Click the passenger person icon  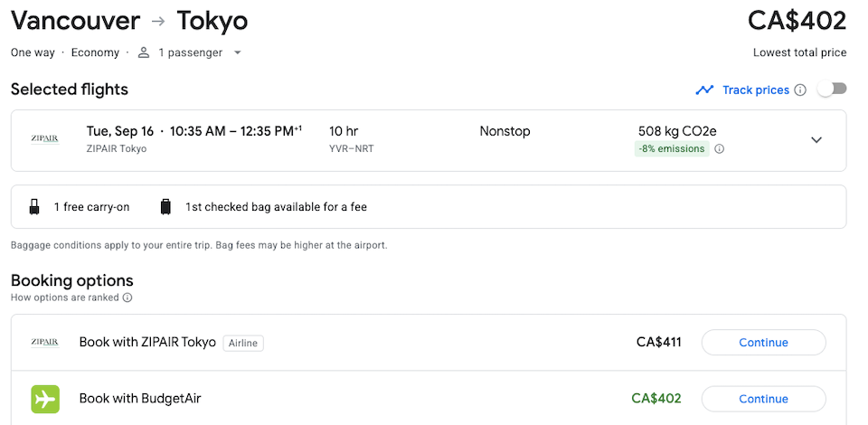coord(144,52)
